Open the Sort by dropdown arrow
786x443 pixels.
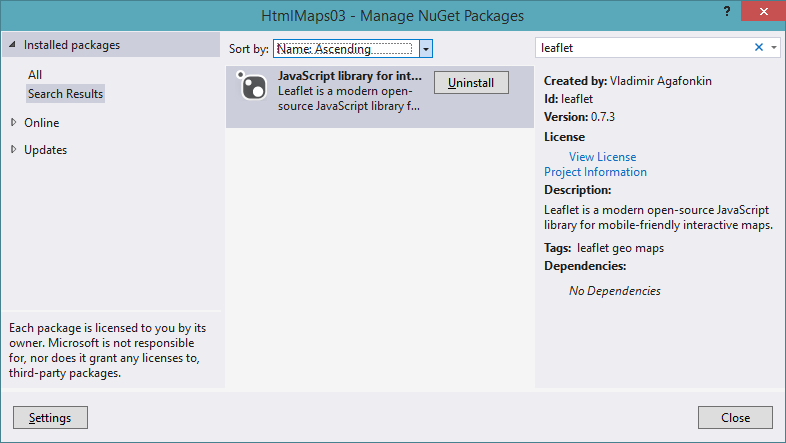tap(426, 48)
